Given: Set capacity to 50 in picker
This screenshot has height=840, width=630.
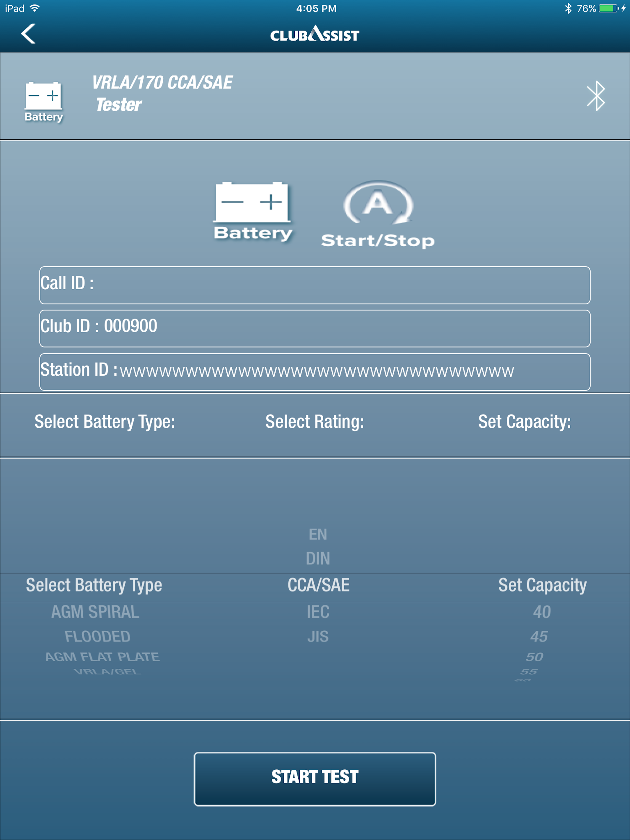Looking at the screenshot, I should [x=534, y=657].
